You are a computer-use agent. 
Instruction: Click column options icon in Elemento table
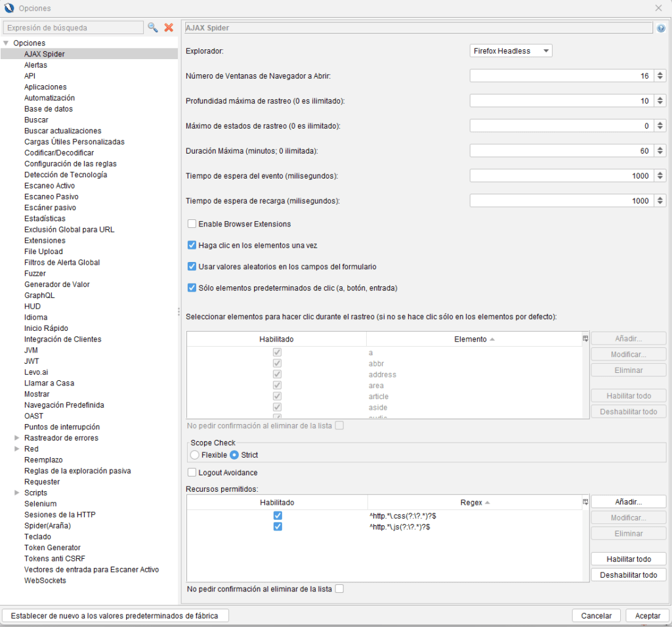pos(585,339)
